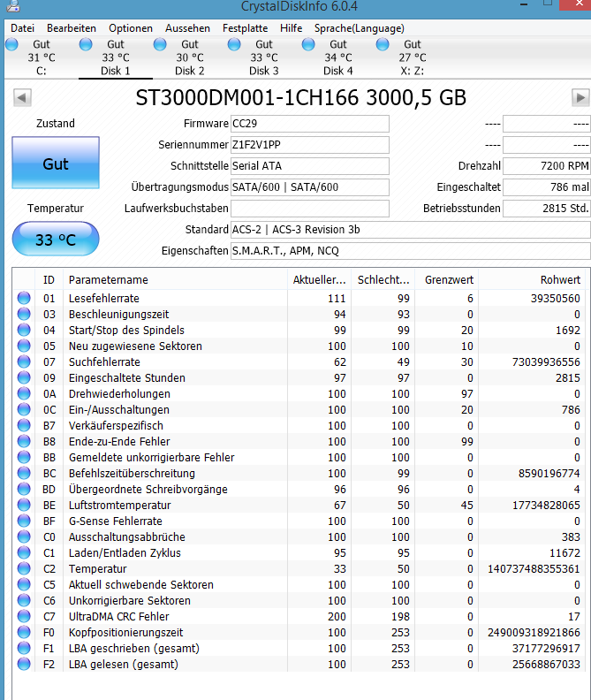
Task: Go to the next disk with right arrow
Action: pos(580,98)
